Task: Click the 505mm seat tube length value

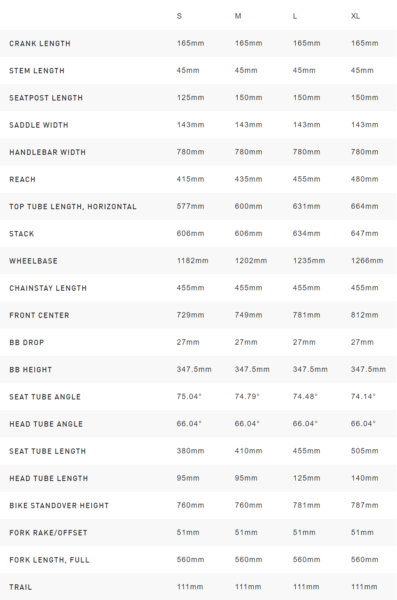Action: 364,451
